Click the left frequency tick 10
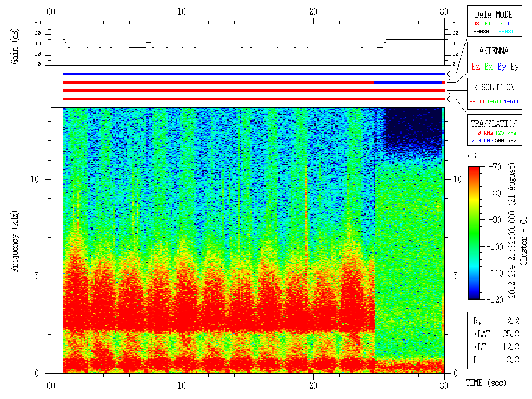 (x=35, y=179)
